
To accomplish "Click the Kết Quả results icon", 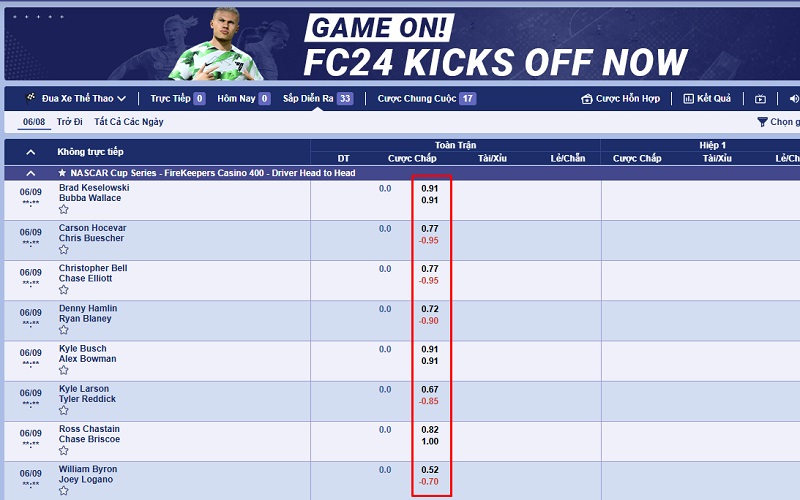I will 689,99.
